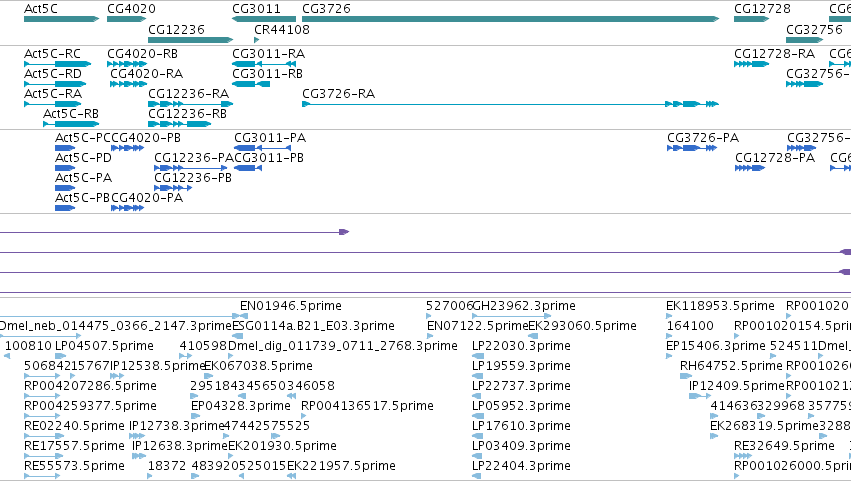Select EST Dmel_dig_011739_0711_2768.3prime

coord(342,346)
